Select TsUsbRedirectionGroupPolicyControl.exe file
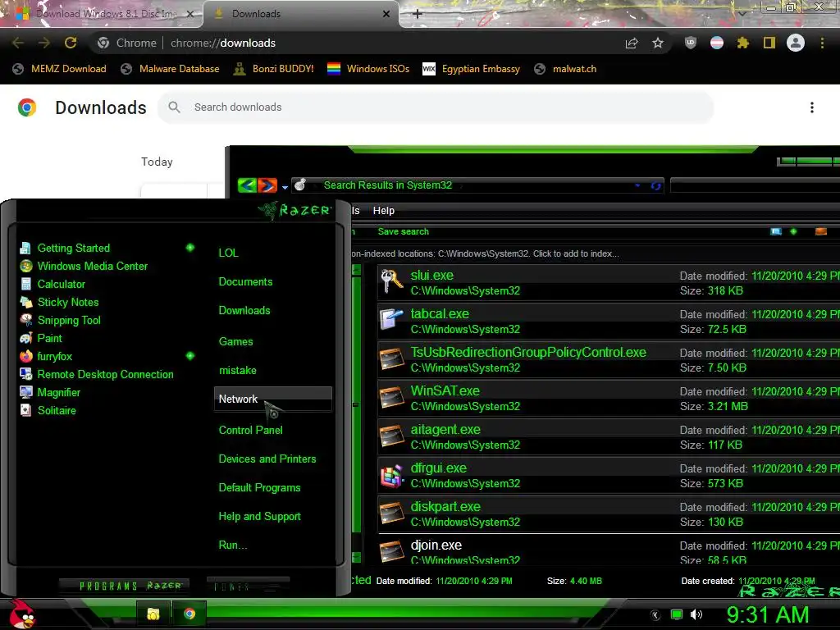This screenshot has height=630, width=840. [608, 360]
